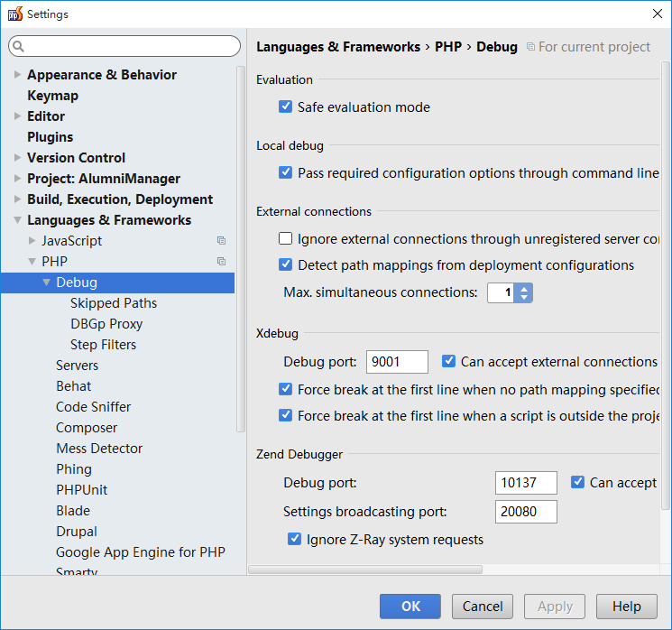Toggle Detect path mappings from deployment configurations
This screenshot has height=630, width=672.
tap(285, 264)
